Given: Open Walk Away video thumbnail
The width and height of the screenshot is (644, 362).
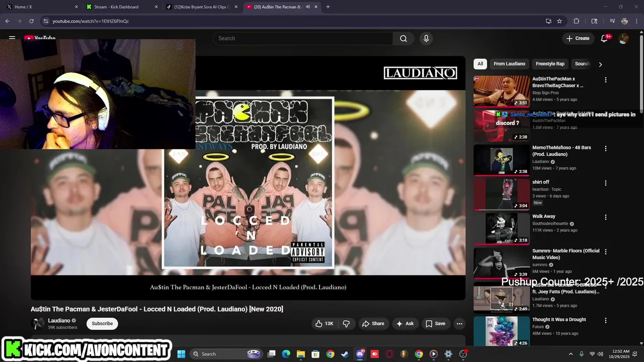Looking at the screenshot, I should pos(502,229).
